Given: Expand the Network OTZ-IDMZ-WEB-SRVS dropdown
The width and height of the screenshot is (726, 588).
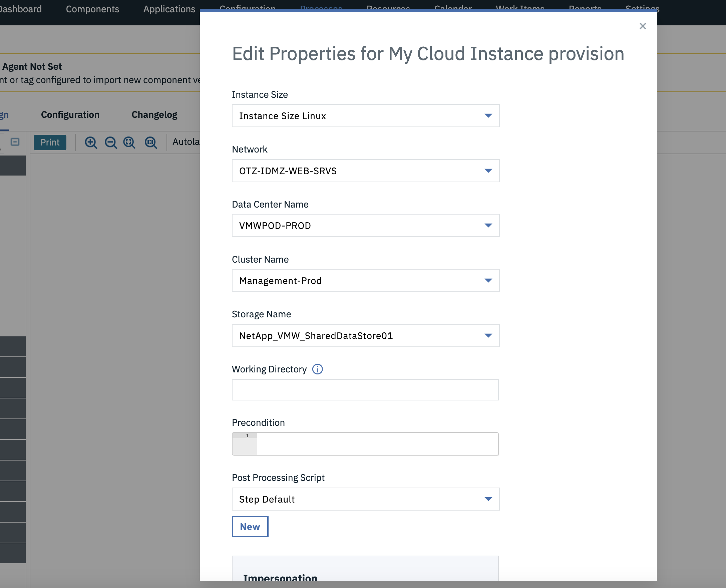Looking at the screenshot, I should (365, 171).
